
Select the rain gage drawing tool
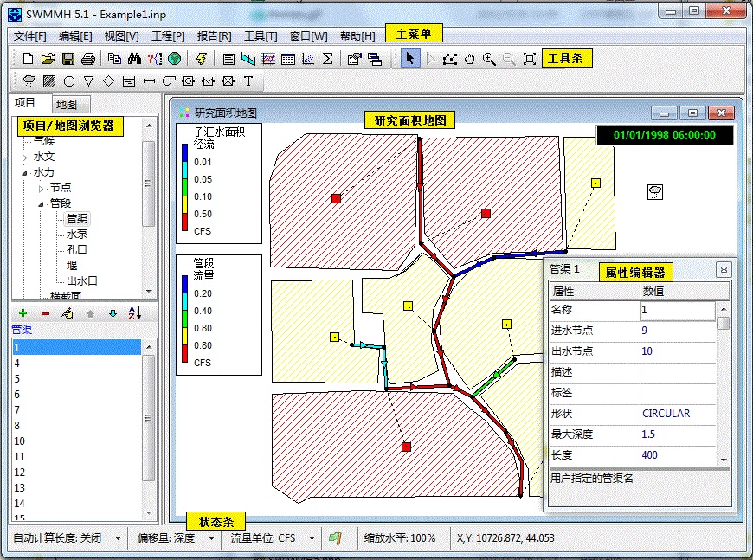coord(29,81)
